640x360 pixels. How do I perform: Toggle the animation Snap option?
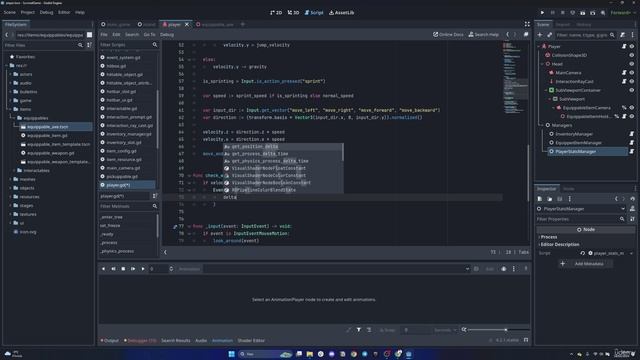(388, 330)
